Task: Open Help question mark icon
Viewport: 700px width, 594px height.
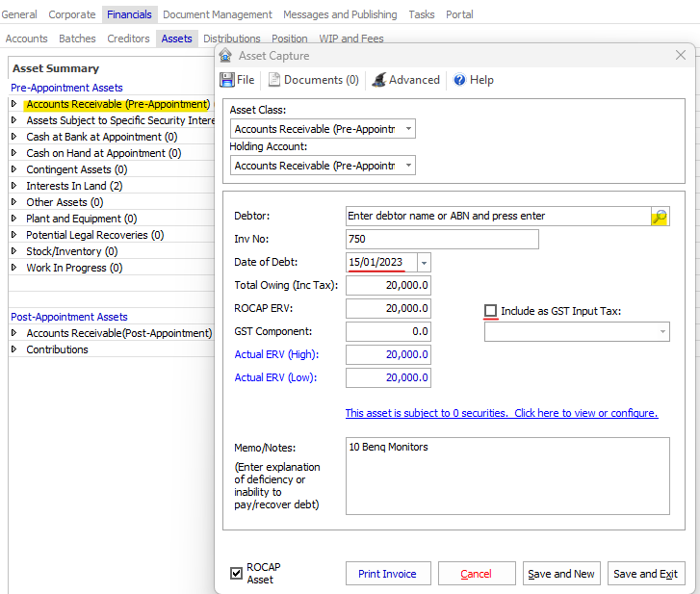Action: 459,80
